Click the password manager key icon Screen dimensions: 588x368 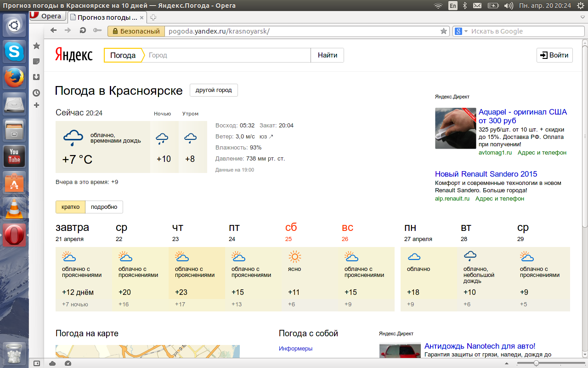[x=97, y=31]
